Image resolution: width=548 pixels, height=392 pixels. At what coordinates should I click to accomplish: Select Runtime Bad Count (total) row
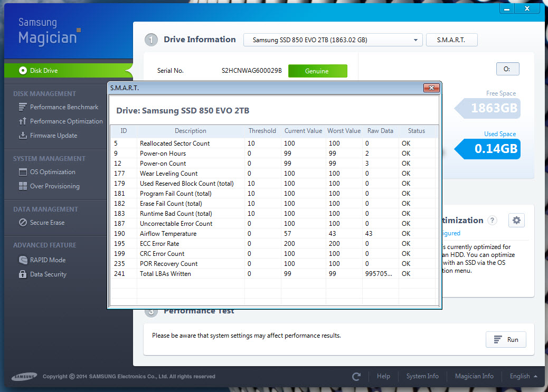[273, 214]
